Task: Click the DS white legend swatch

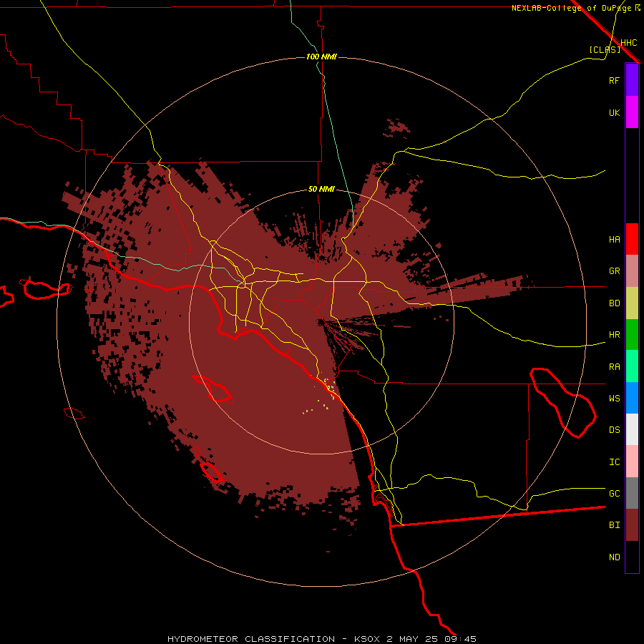Action: click(x=632, y=429)
